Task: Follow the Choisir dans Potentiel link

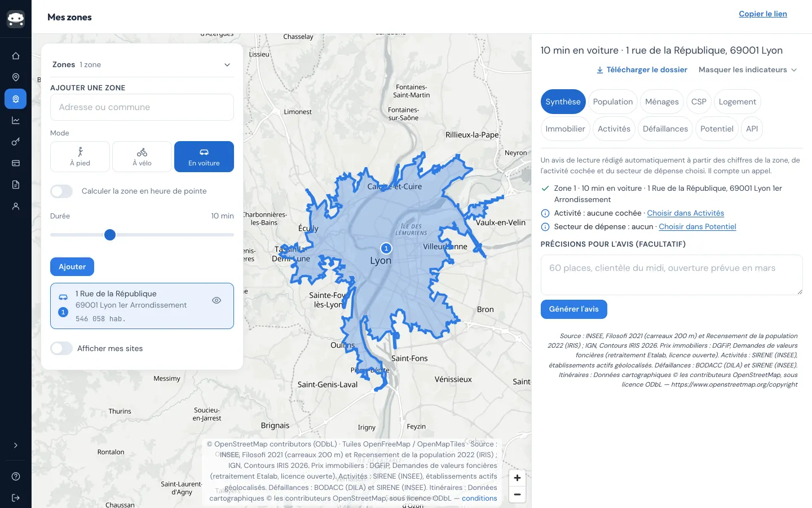Action: click(698, 227)
